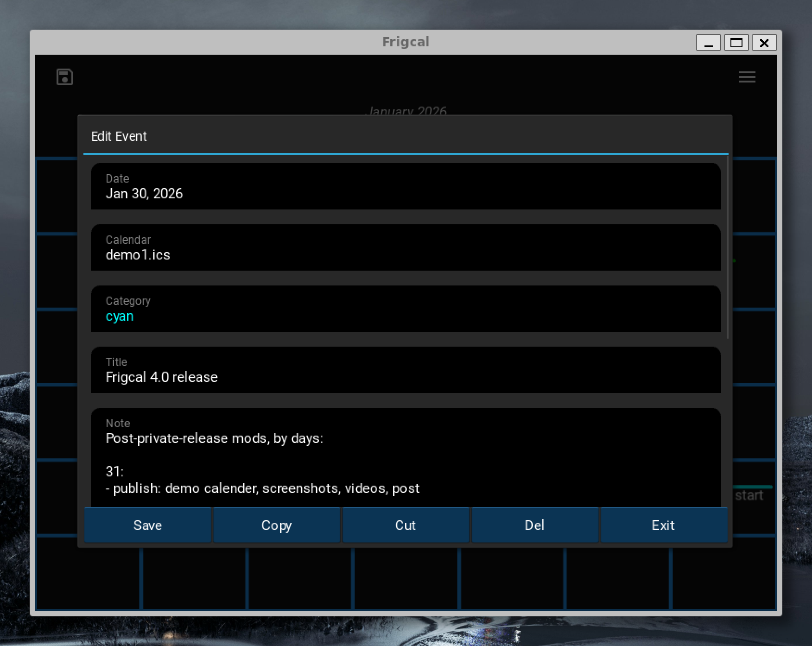Screen dimensions: 812x646
Task: Maximize the Frigcal window
Action: click(736, 43)
